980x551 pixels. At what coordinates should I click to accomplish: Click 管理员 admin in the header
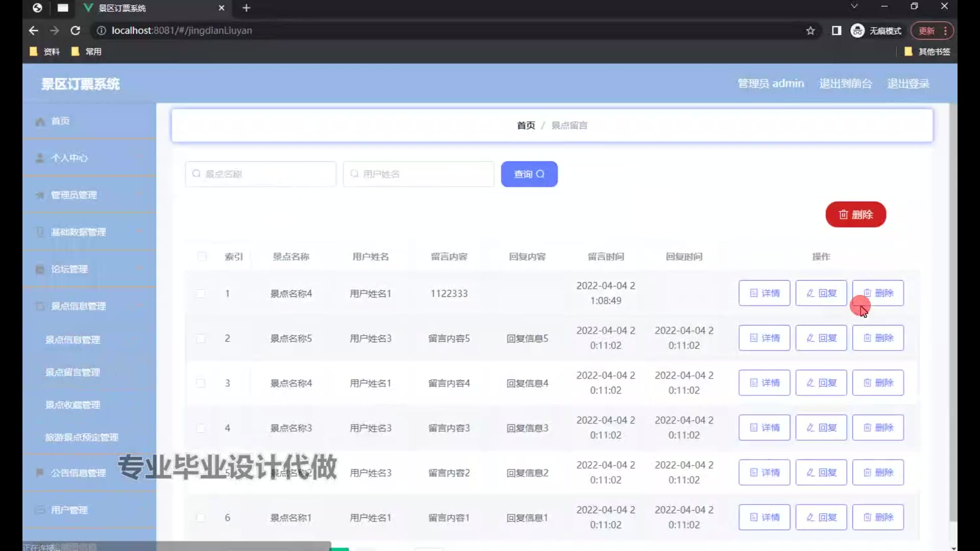(x=771, y=84)
